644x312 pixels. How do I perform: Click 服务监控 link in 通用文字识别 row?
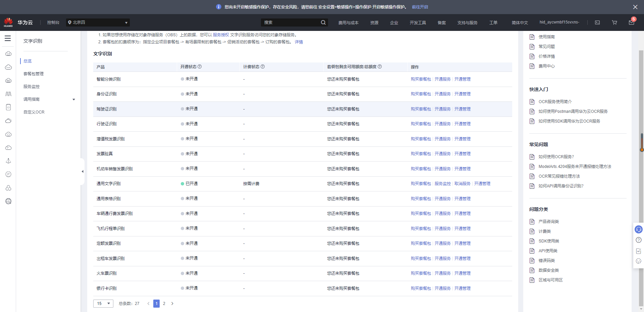click(442, 184)
